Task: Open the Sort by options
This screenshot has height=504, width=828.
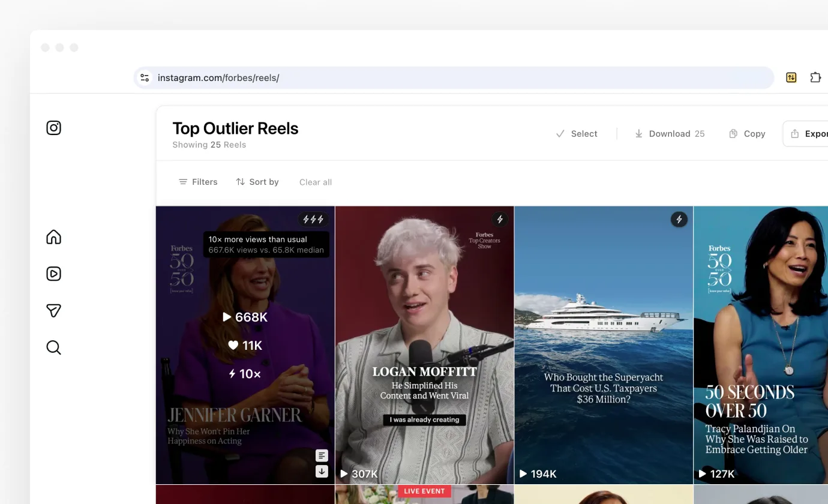Action: click(257, 182)
